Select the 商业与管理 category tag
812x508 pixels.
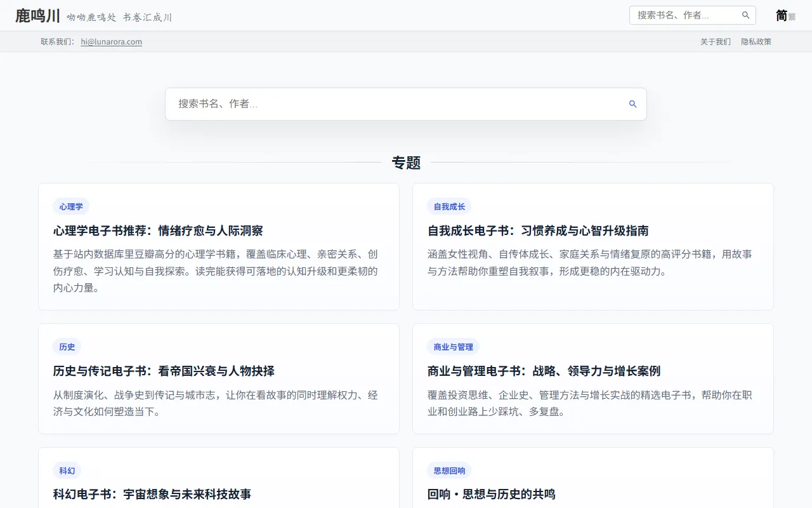point(453,347)
